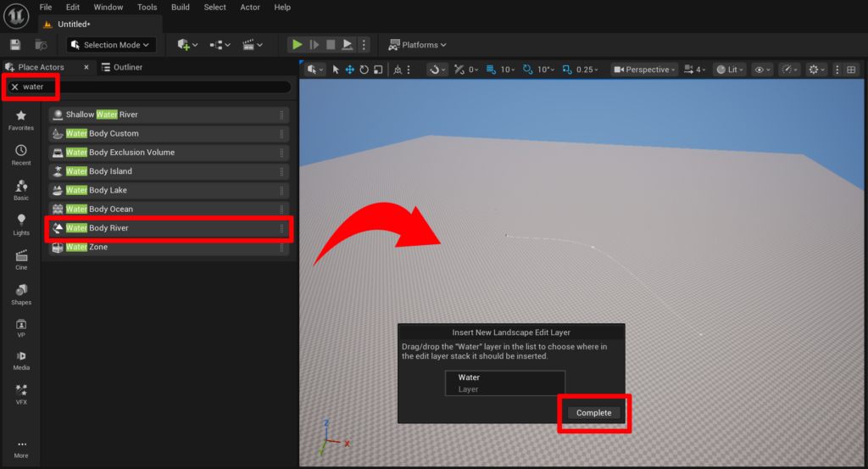This screenshot has height=469, width=868.
Task: Open the Cine category in sidebar
Action: 21,260
